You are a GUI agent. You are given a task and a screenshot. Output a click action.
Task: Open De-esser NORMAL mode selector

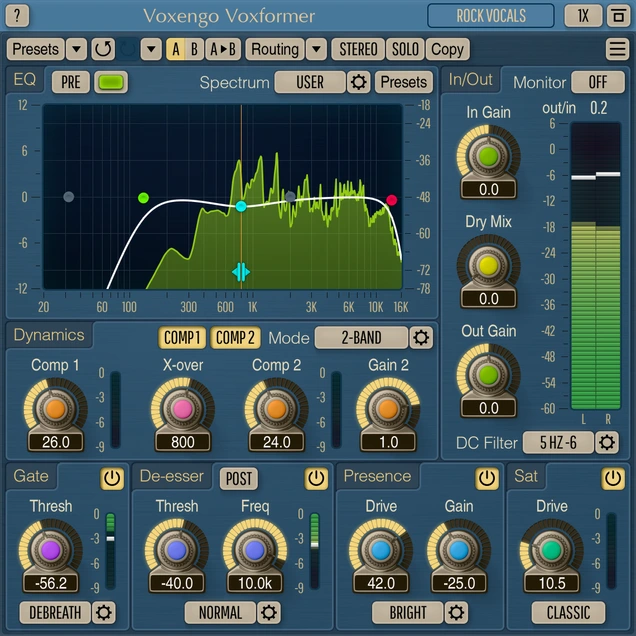point(220,612)
